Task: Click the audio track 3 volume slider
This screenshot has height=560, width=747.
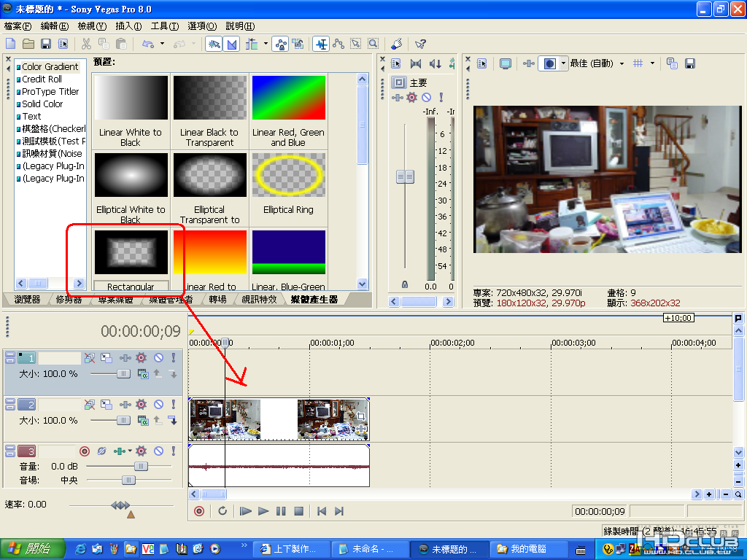Action: [141, 466]
